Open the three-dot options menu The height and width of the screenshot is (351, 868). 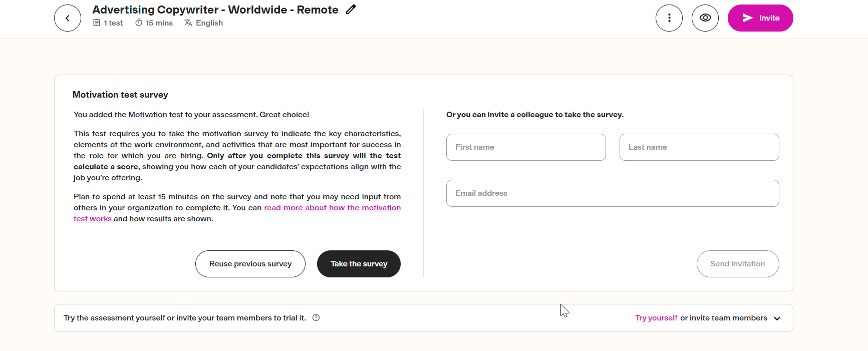coord(669,18)
